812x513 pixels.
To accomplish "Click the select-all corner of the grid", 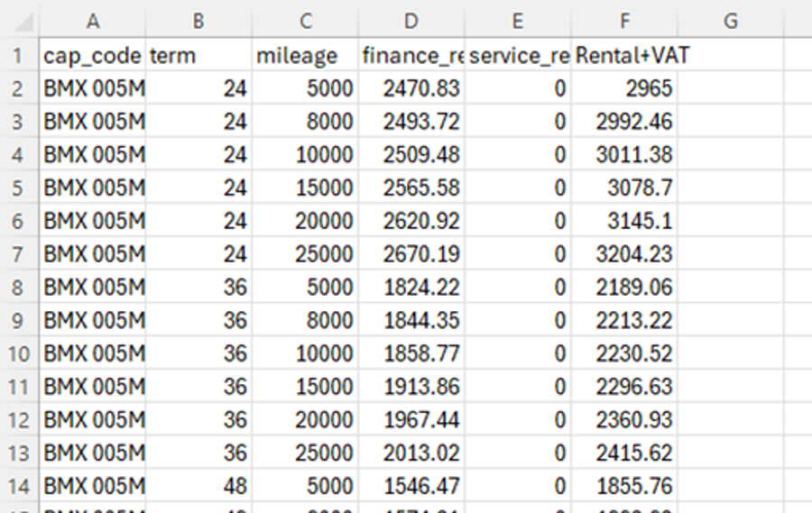I will click(x=18, y=21).
